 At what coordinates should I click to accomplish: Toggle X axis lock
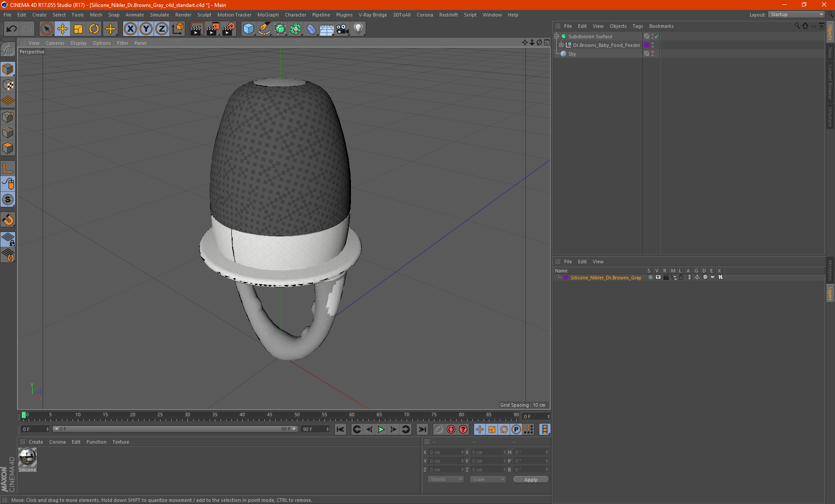(130, 29)
